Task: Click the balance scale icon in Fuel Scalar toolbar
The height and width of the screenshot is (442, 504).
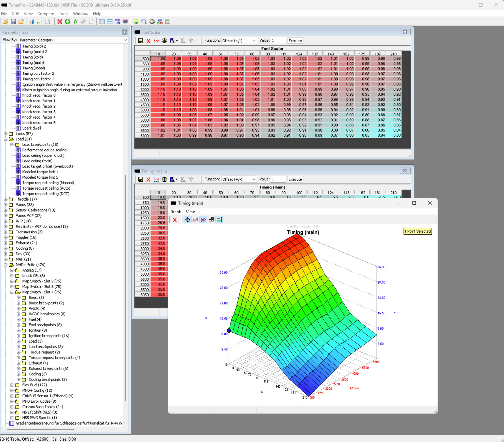Action: tap(164, 41)
